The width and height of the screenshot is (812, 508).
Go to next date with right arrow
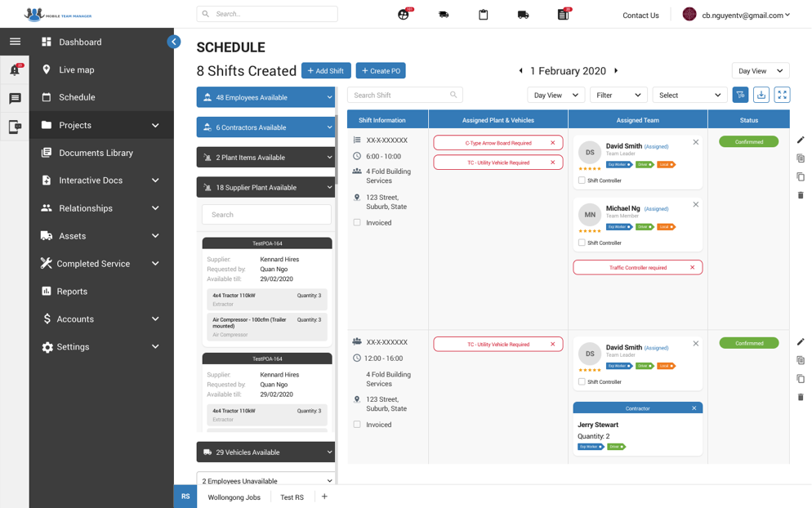click(x=616, y=71)
